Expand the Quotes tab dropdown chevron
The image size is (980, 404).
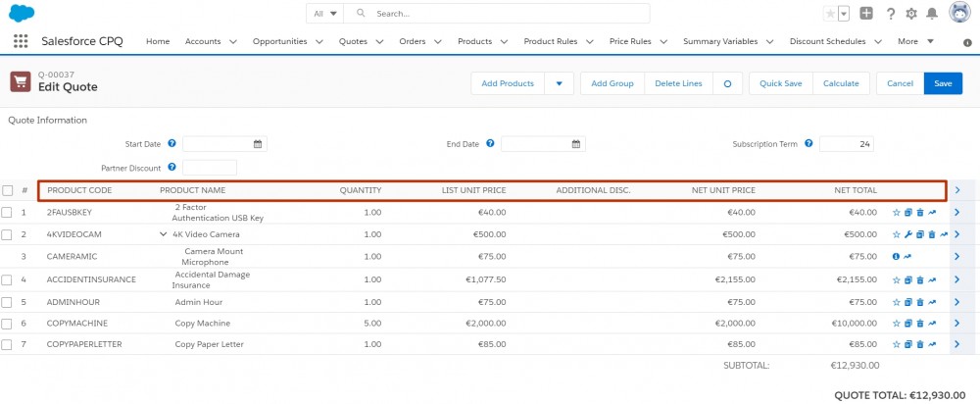coord(379,42)
